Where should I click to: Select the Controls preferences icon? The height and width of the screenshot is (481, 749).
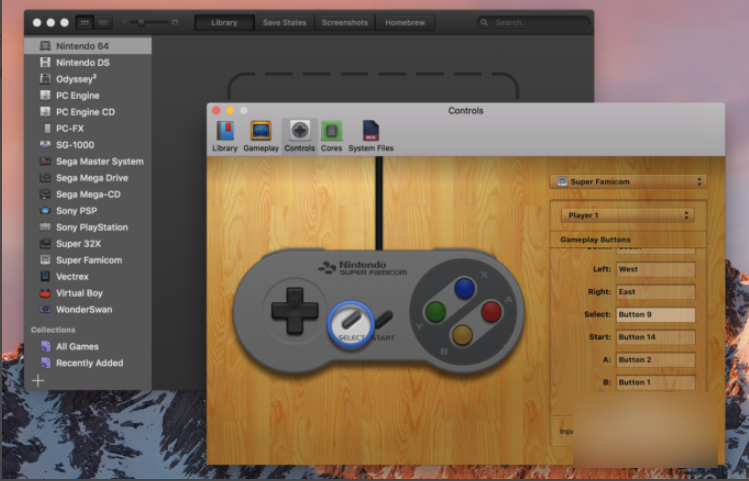click(300, 137)
